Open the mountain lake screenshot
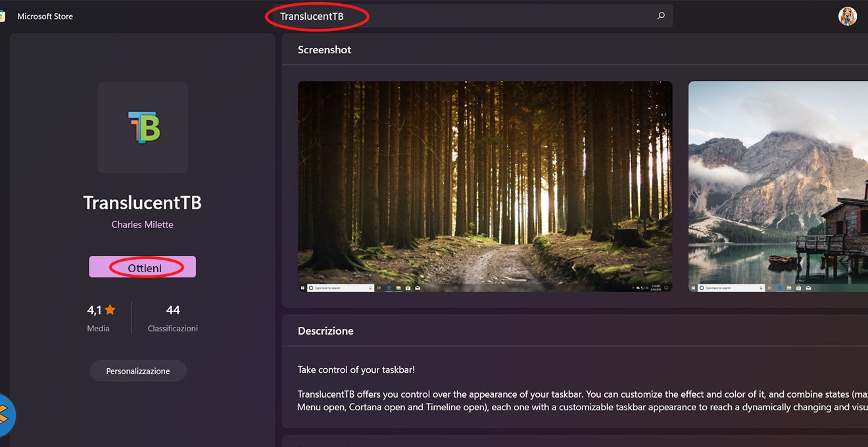868x447 pixels. pyautogui.click(x=778, y=187)
